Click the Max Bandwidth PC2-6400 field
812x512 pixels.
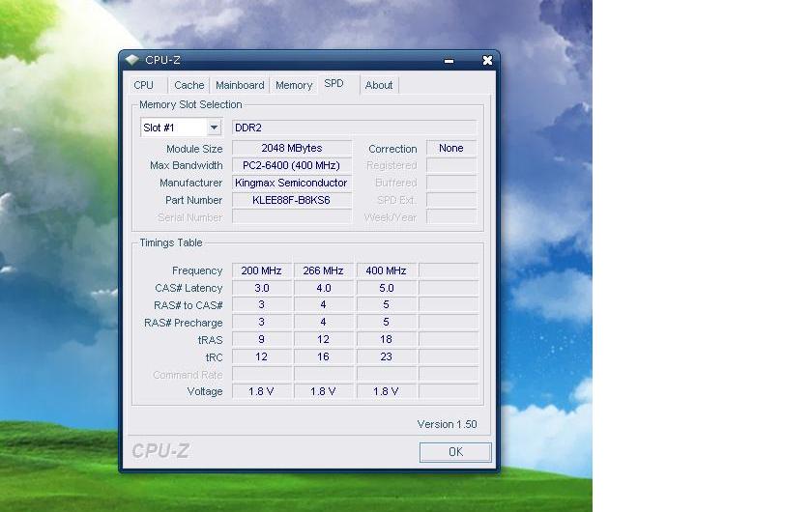coord(291,165)
